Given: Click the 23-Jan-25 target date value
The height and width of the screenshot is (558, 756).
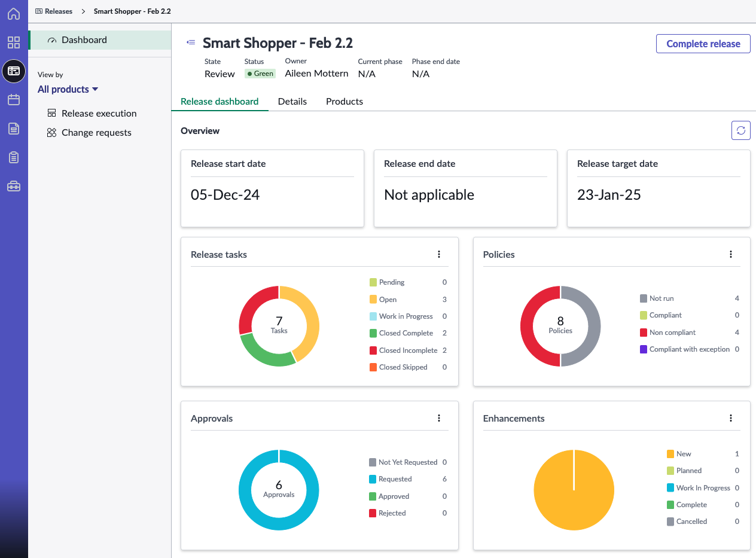Looking at the screenshot, I should click(609, 194).
